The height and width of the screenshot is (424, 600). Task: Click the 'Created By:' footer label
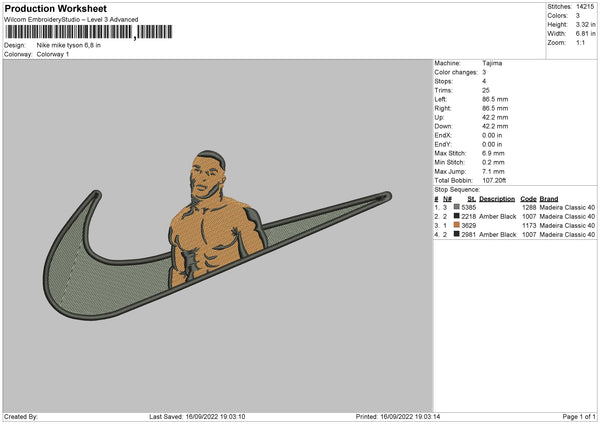(x=21, y=417)
